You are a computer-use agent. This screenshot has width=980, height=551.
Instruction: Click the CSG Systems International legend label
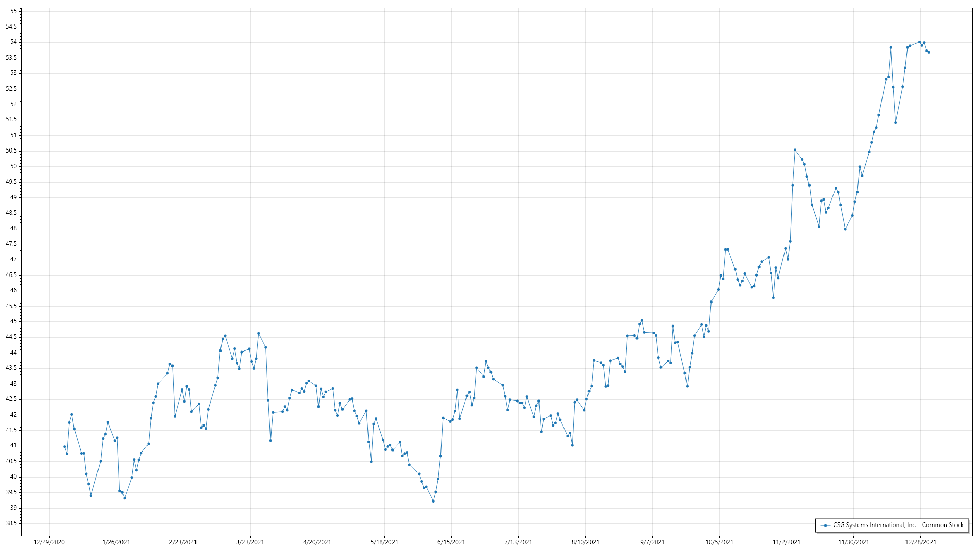pos(898,525)
